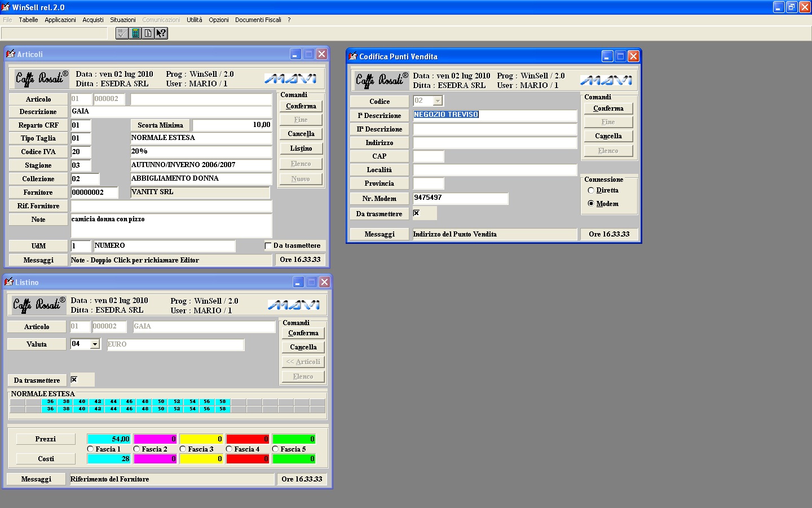Image resolution: width=812 pixels, height=508 pixels.
Task: Click the Articoli window title icon
Action: [x=10, y=54]
